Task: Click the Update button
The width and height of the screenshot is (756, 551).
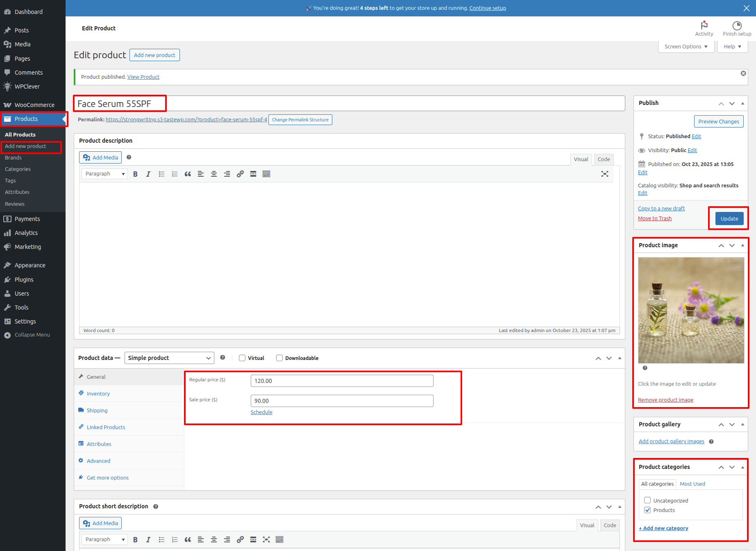Action: point(729,219)
